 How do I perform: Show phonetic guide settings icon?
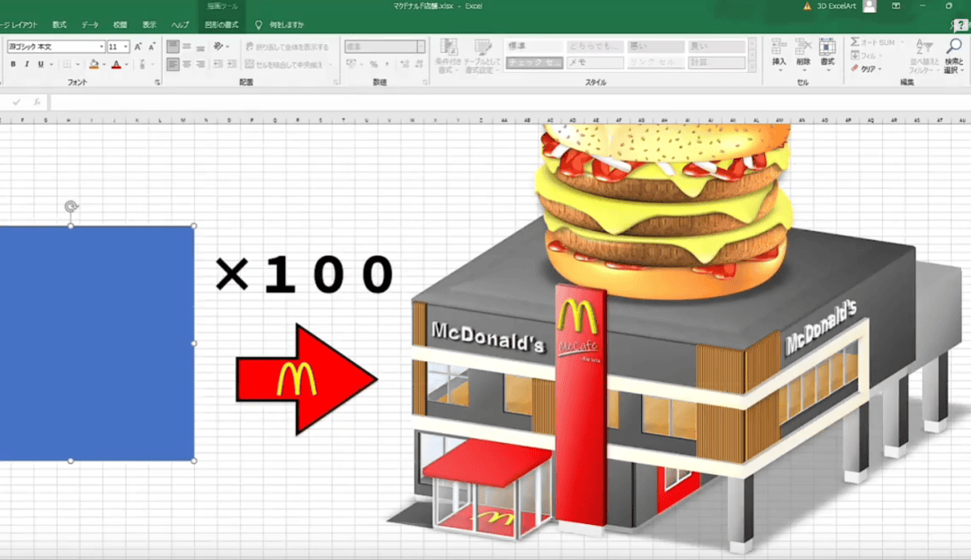pos(142,65)
